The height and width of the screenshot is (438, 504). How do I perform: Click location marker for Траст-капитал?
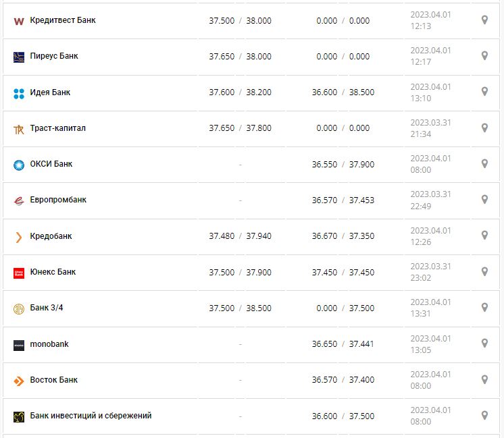pos(484,128)
